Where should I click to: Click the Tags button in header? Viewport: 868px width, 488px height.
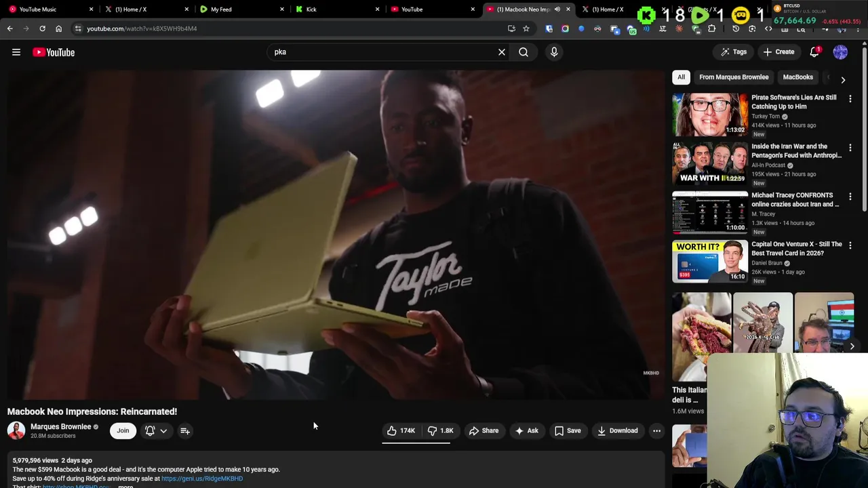point(734,52)
